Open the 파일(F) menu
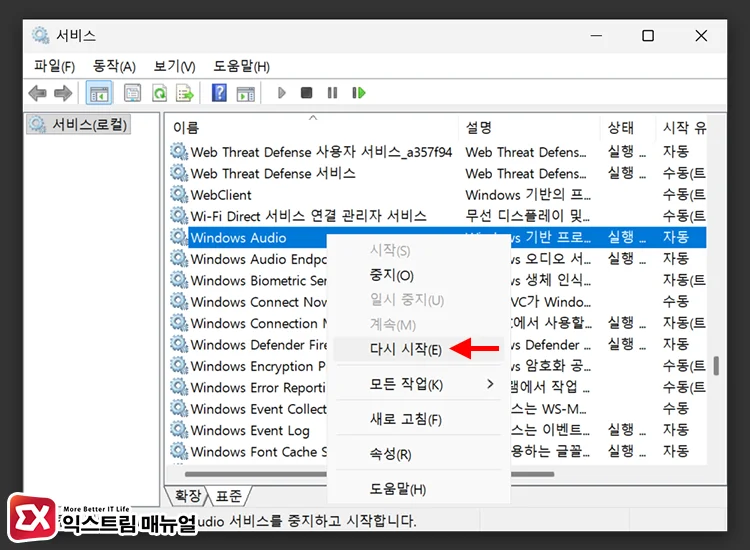The height and width of the screenshot is (550, 750). 55,66
